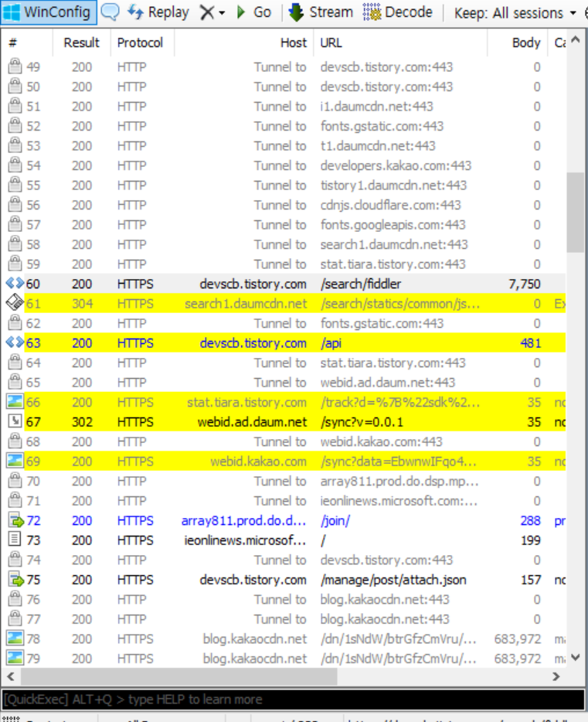This screenshot has width=588, height=722.
Task: Click the lock icon of session 70
Action: [15, 481]
